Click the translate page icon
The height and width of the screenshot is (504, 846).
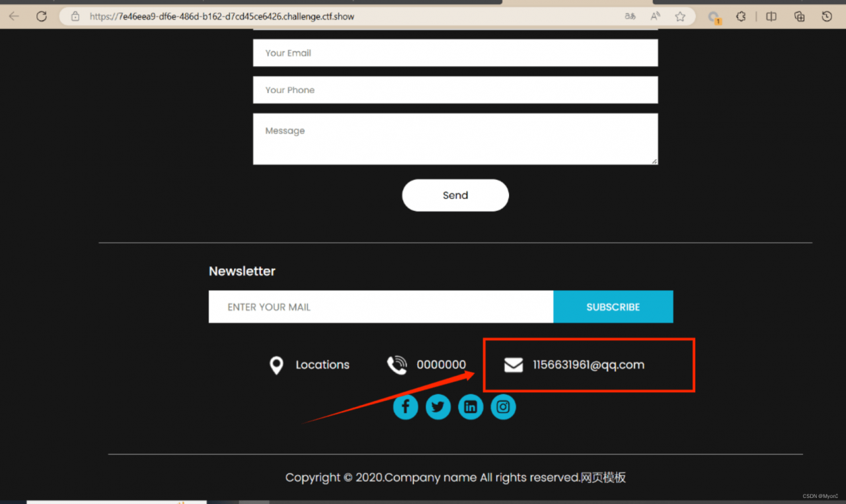[x=631, y=17]
